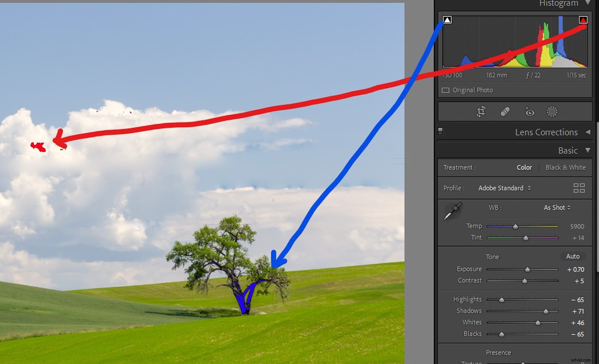Viewport: 599px width, 364px height.
Task: Select the Spot Removal healing tool
Action: coord(505,112)
